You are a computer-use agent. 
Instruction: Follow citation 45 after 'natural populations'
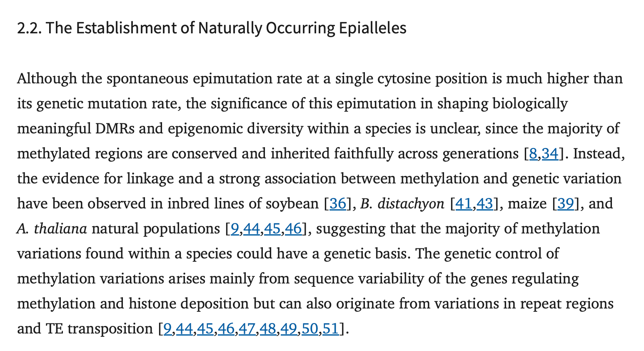(x=272, y=229)
